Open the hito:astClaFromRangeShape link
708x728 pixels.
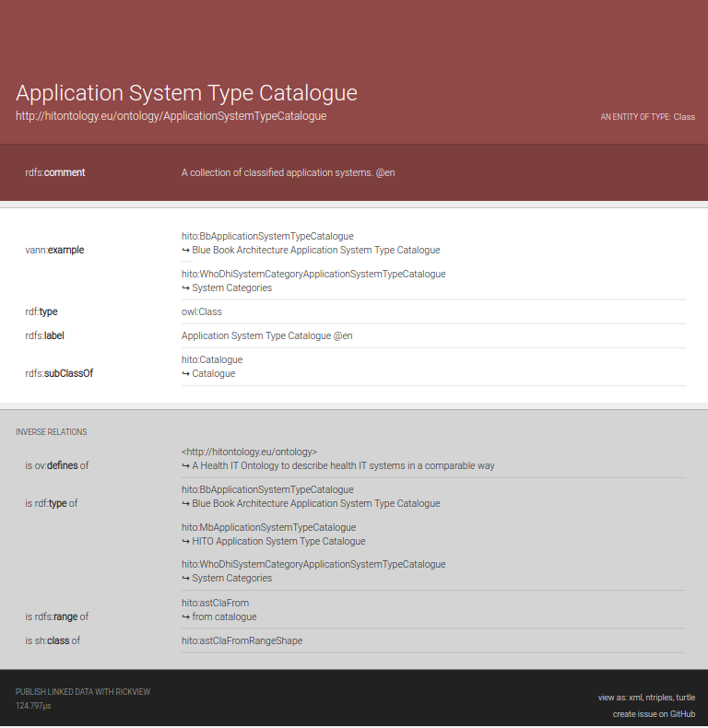click(242, 640)
